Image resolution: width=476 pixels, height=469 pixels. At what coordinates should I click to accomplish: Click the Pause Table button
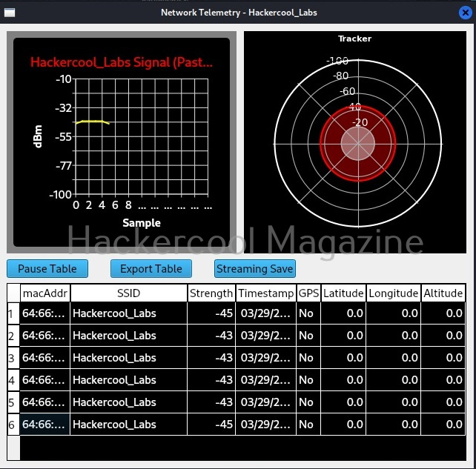click(x=47, y=269)
